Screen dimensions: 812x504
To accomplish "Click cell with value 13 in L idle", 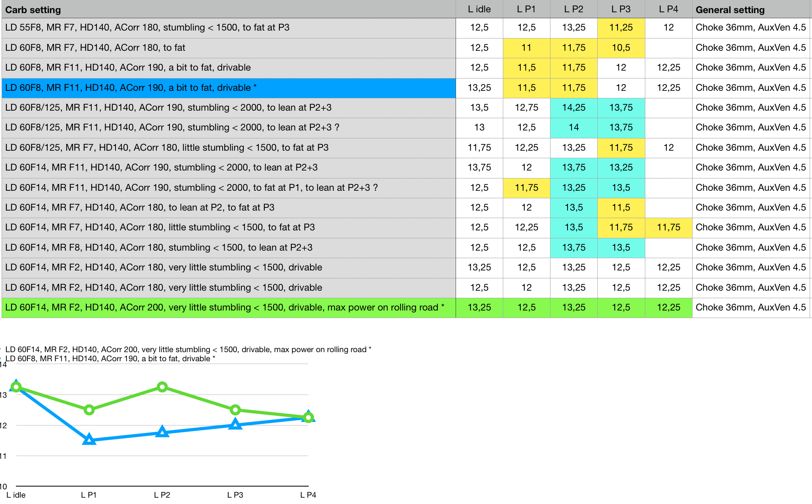I will pos(479,127).
